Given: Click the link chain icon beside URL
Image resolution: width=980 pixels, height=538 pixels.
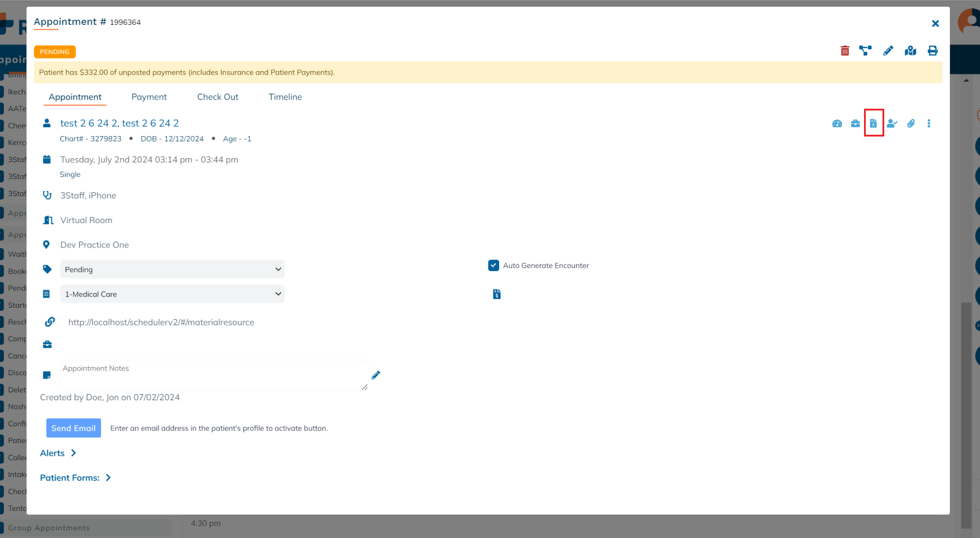Looking at the screenshot, I should (x=50, y=322).
